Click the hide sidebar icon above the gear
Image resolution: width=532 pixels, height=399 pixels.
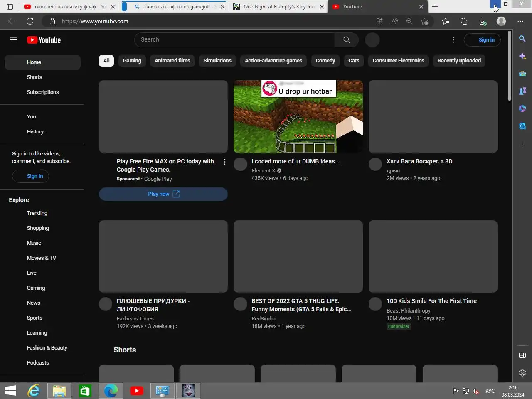pyautogui.click(x=522, y=355)
